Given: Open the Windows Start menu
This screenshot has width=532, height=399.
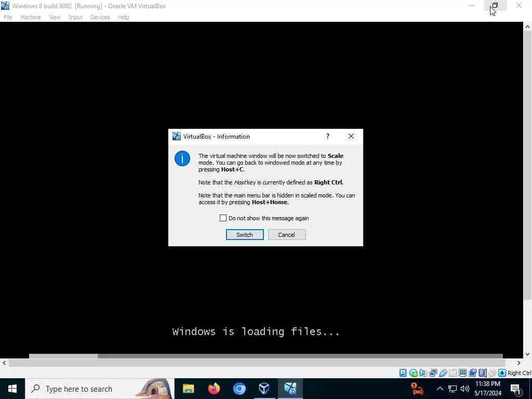Looking at the screenshot, I should (12, 389).
